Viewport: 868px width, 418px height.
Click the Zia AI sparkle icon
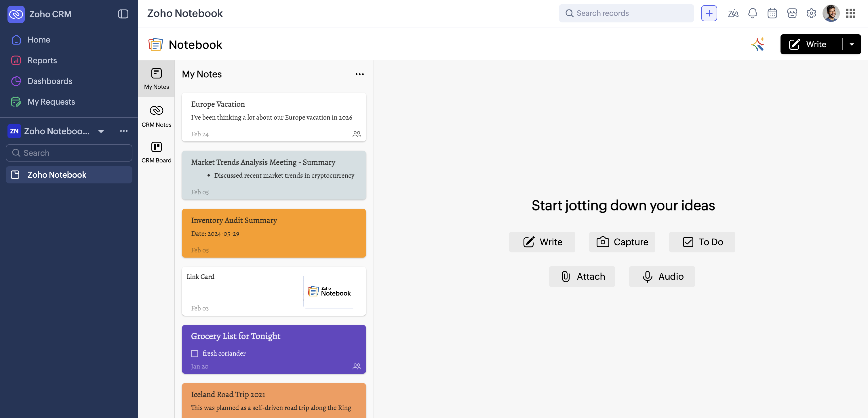(757, 45)
